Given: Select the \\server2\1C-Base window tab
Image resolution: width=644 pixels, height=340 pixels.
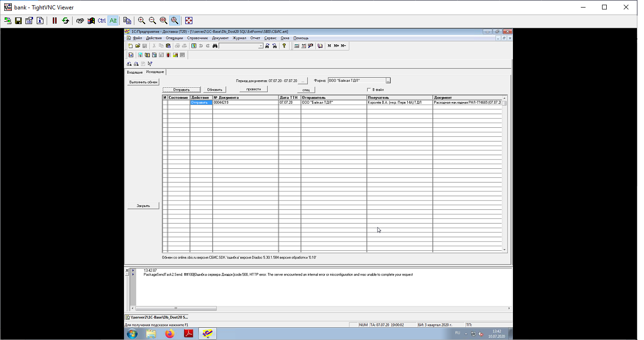Looking at the screenshot, I should 157,317.
